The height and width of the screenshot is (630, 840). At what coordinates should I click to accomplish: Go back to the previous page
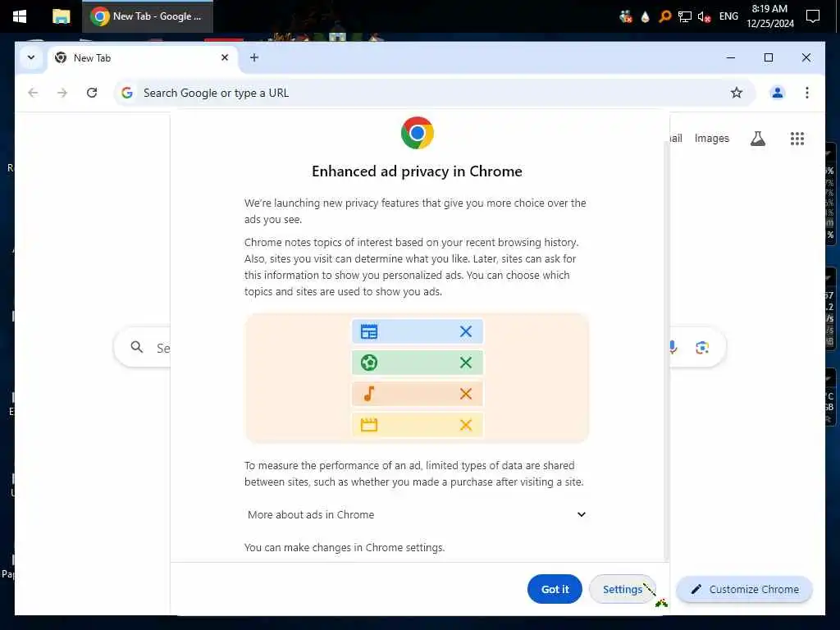point(33,93)
